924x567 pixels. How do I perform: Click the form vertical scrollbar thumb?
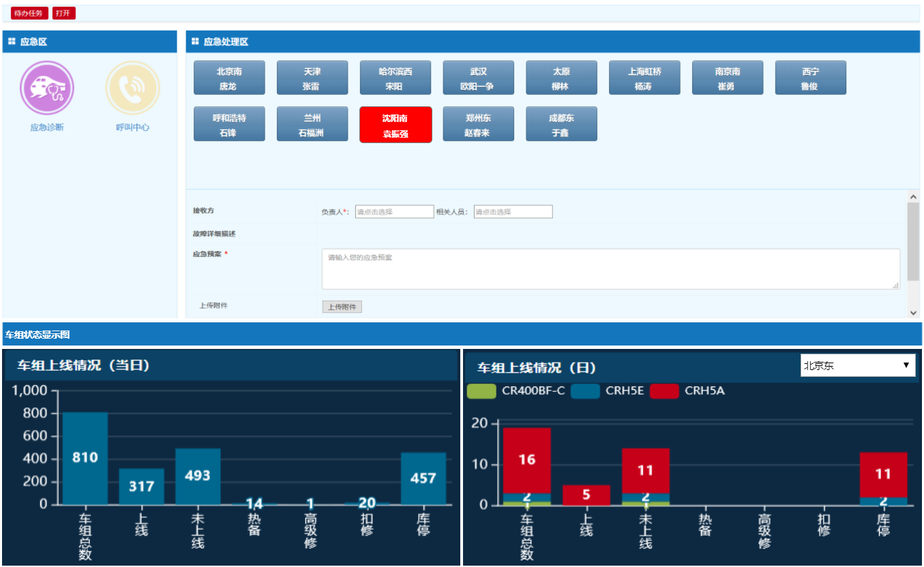[x=913, y=241]
